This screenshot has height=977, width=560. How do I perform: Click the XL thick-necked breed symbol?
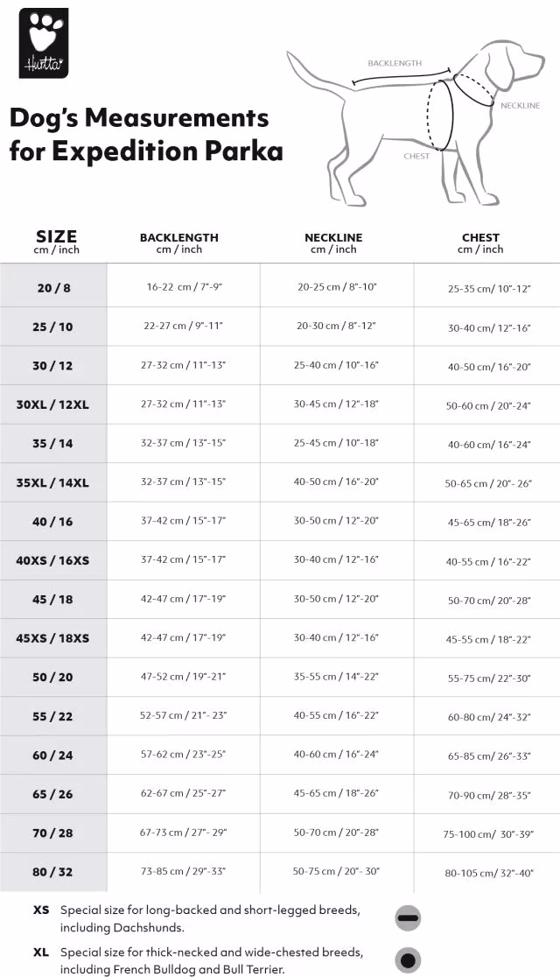[408, 960]
